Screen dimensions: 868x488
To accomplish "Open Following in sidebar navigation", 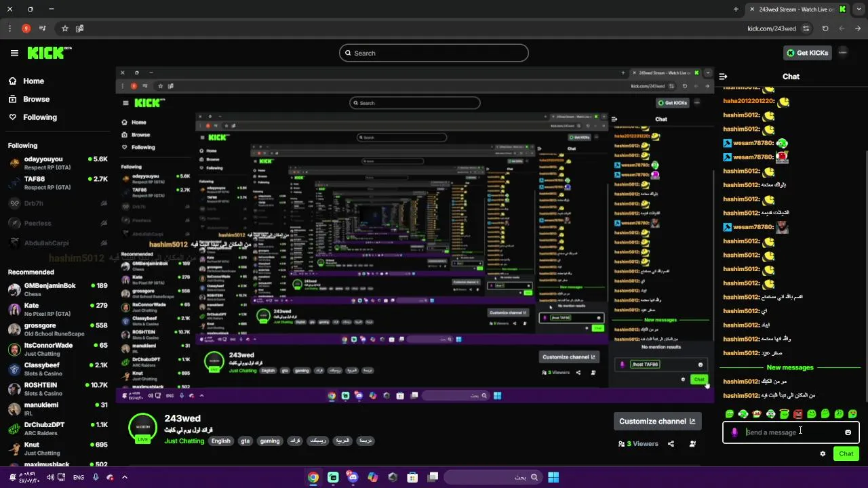I will 33,117.
